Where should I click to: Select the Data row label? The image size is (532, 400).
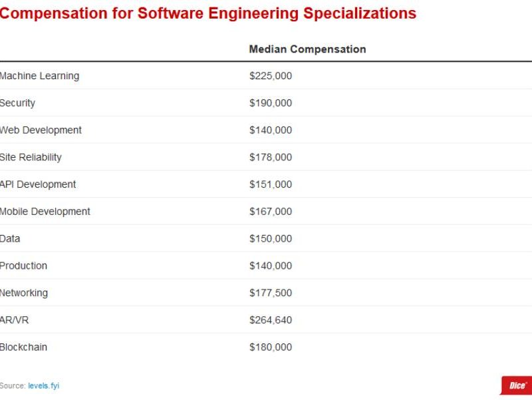tap(10, 239)
